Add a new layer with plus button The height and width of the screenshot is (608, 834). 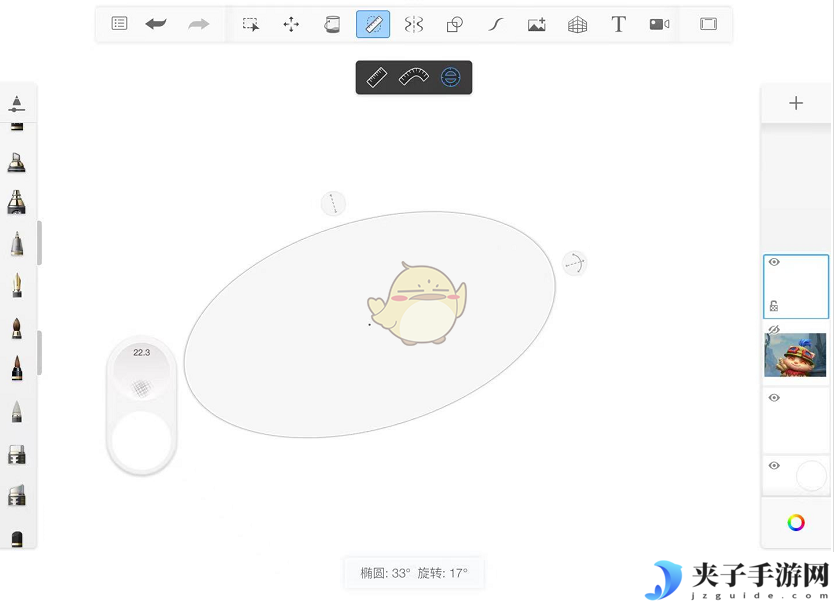click(x=796, y=103)
